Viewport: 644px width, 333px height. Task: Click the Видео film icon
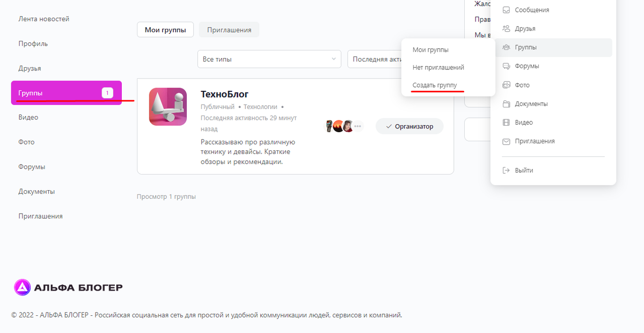506,122
